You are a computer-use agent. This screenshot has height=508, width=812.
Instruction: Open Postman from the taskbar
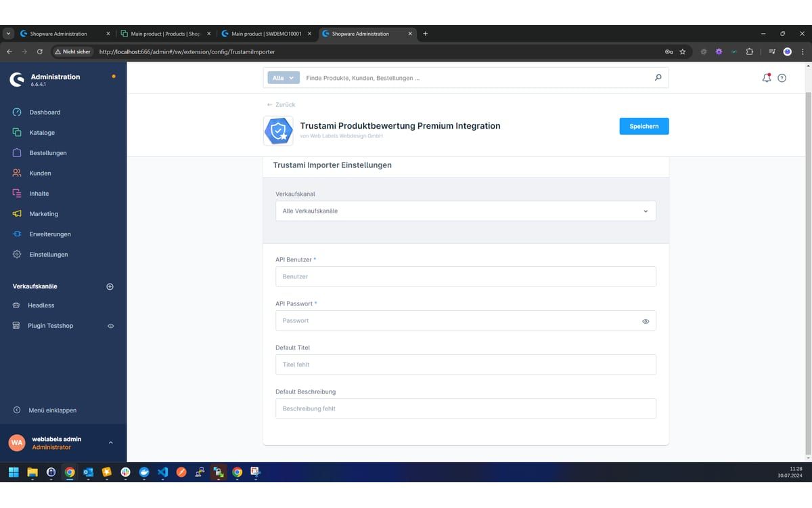coord(181,472)
